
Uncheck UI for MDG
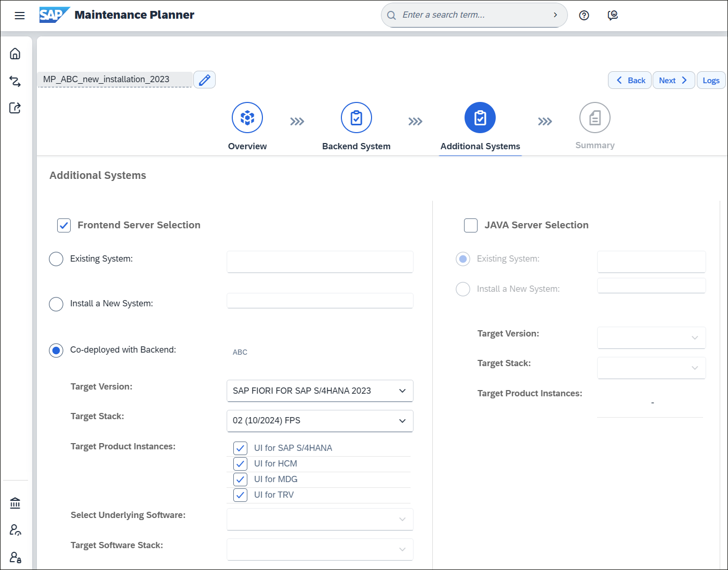point(240,479)
